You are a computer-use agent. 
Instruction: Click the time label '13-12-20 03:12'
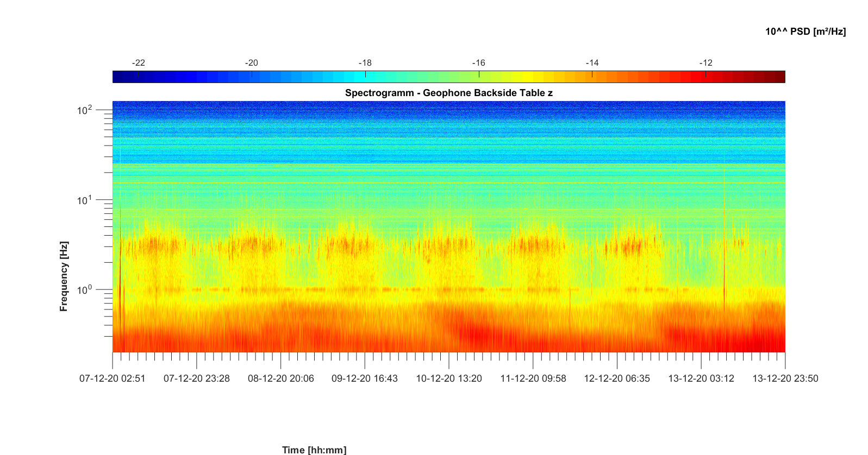coord(701,378)
